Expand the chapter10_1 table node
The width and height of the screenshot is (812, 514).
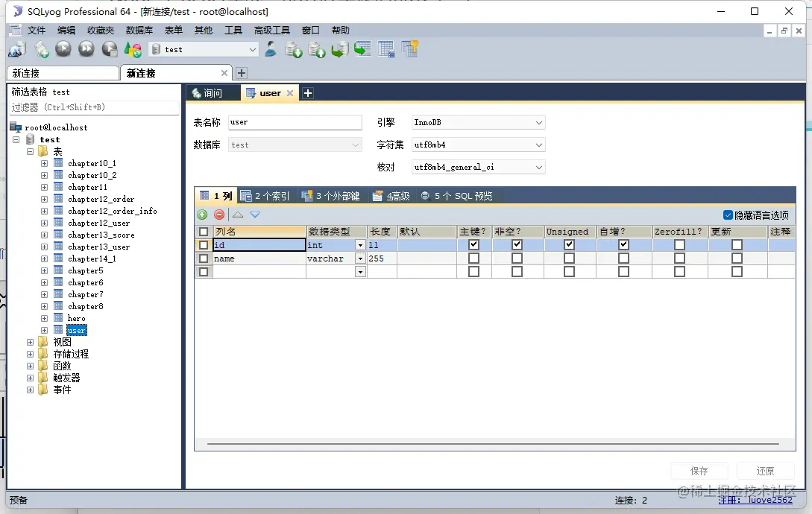tap(44, 163)
